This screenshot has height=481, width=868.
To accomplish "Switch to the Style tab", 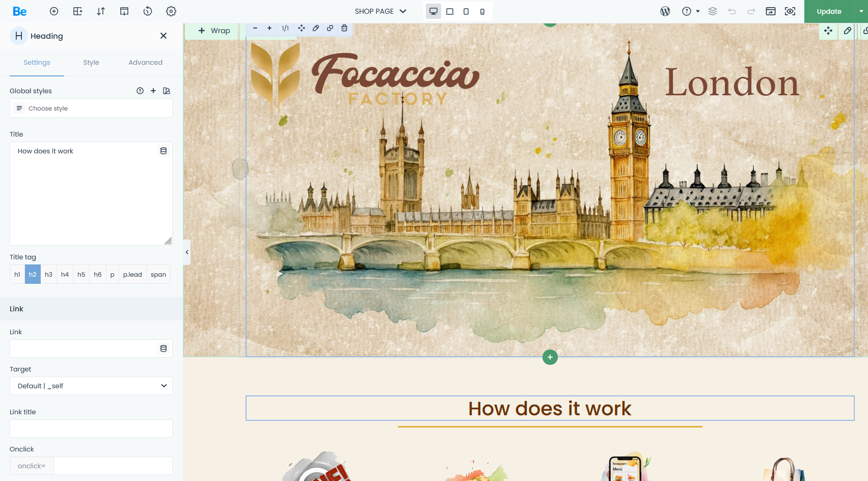I will click(91, 63).
